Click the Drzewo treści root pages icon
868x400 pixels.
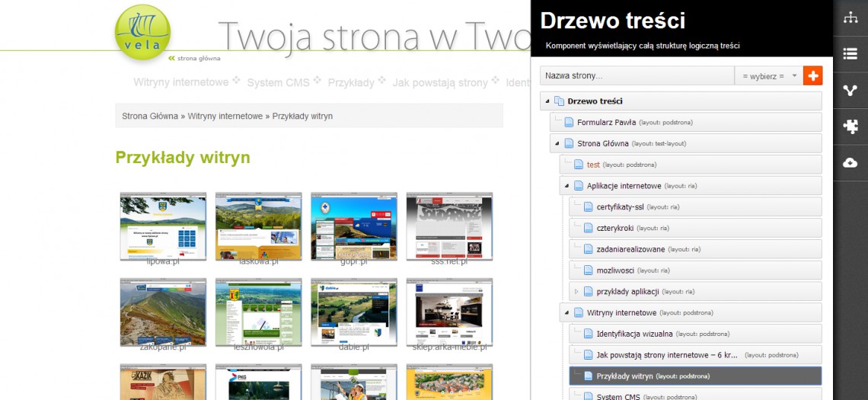[559, 101]
